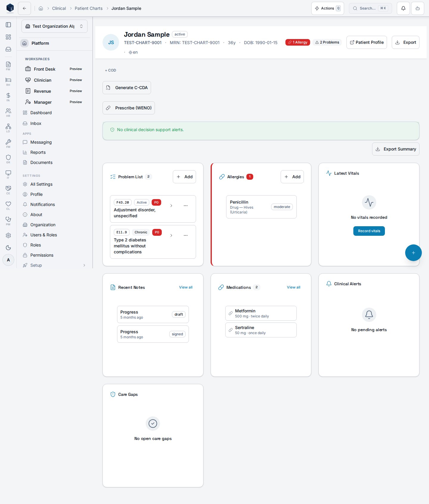This screenshot has height=504, width=429.
Task: Open the RH bed module icon
Action: click(x=8, y=81)
